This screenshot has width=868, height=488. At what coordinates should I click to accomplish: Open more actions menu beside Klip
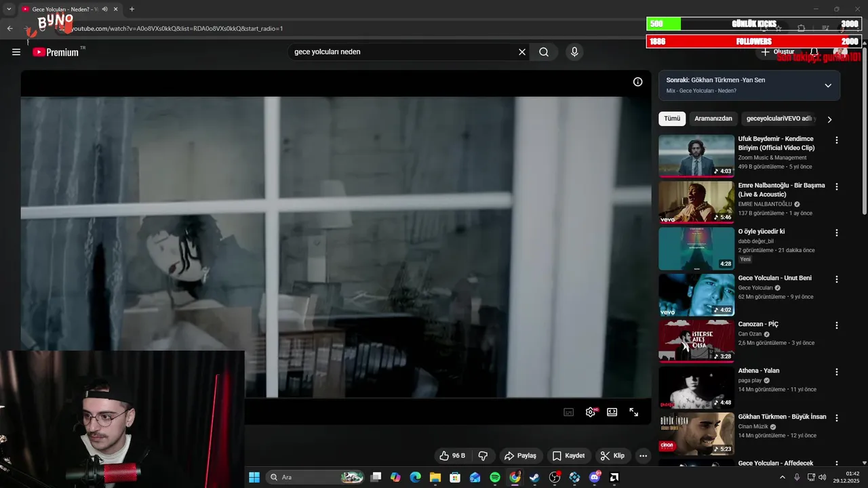(643, 455)
